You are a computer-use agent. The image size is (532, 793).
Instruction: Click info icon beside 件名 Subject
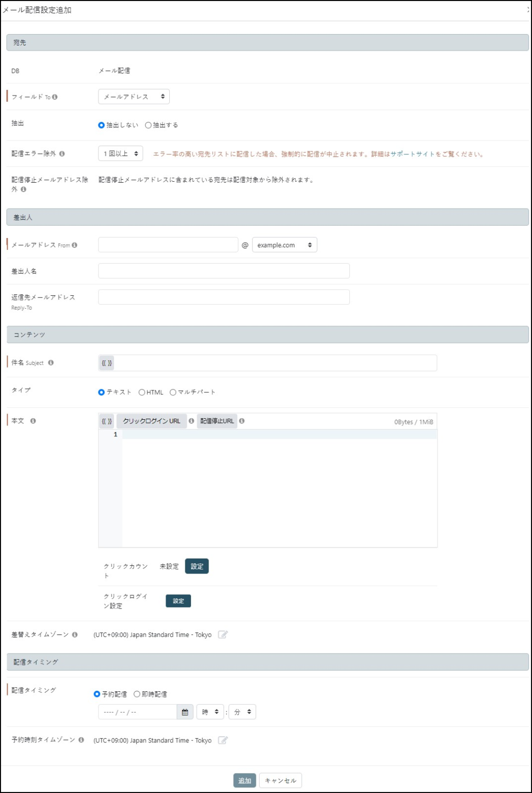click(51, 362)
